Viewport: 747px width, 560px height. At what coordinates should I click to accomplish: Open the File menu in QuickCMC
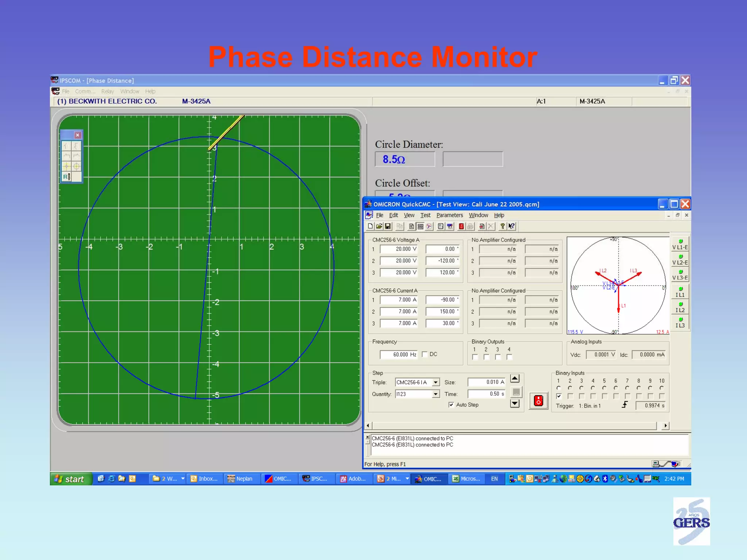click(x=380, y=215)
